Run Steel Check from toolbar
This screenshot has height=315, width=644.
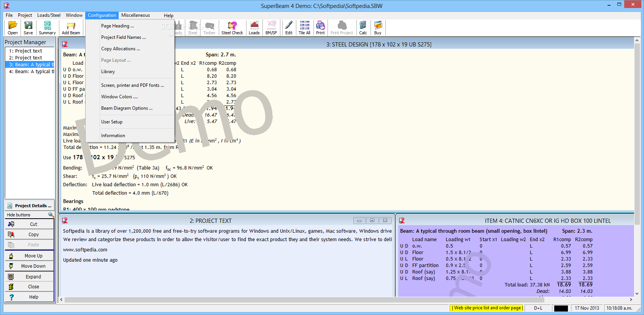click(x=232, y=28)
